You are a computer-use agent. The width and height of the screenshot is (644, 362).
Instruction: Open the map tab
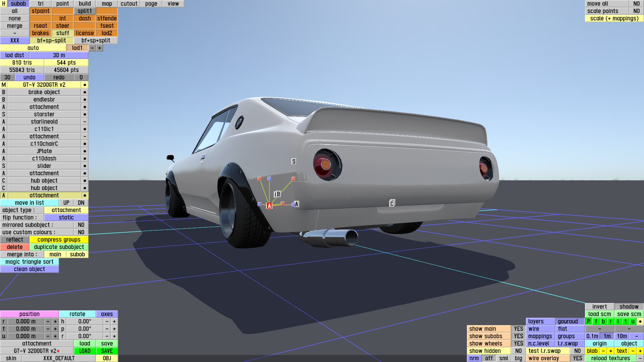[107, 4]
